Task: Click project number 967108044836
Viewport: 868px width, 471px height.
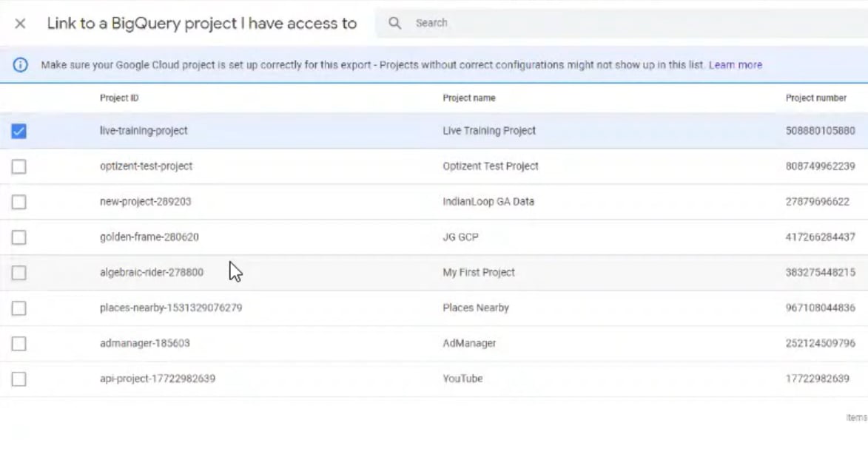Action: pyautogui.click(x=821, y=308)
